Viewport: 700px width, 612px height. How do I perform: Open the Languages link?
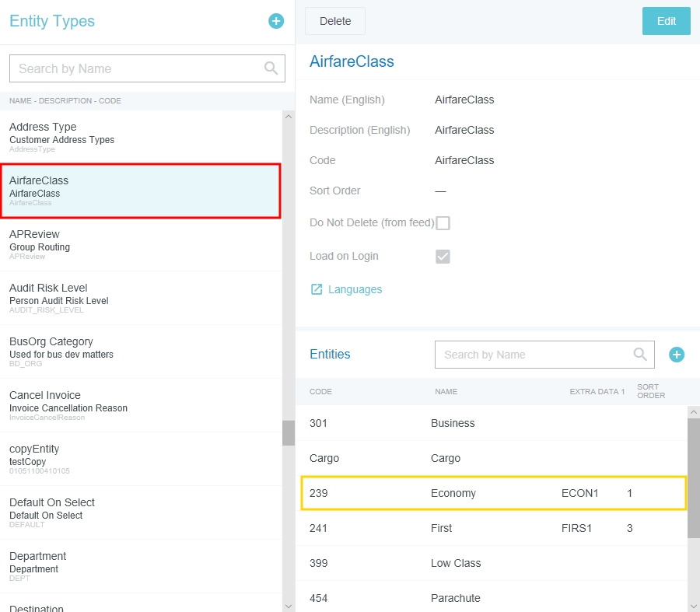tap(355, 289)
